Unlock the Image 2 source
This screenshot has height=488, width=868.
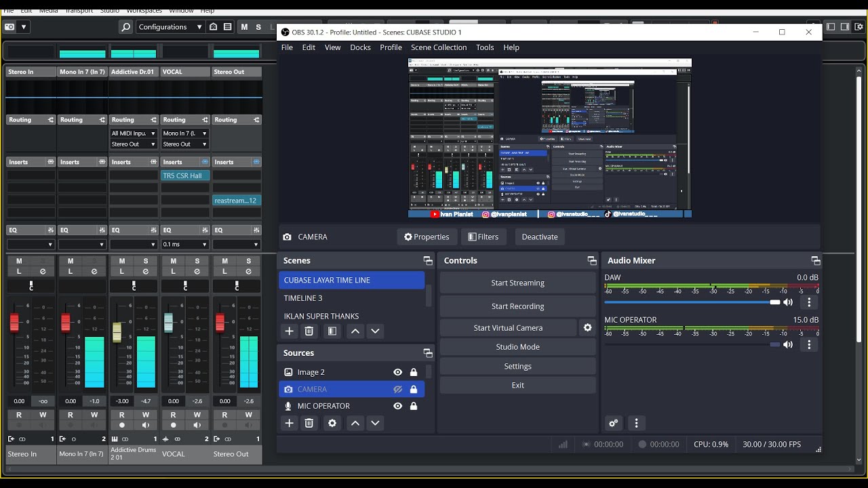[x=414, y=372]
